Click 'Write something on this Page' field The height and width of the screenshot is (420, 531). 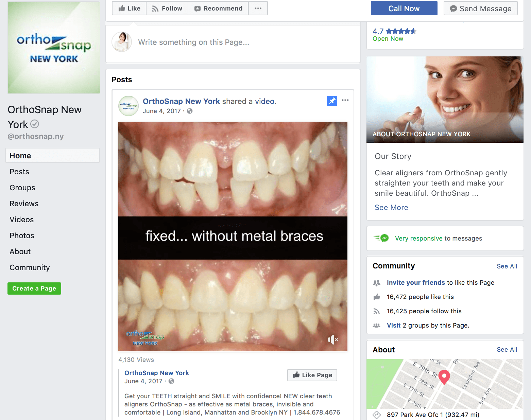[x=193, y=42]
